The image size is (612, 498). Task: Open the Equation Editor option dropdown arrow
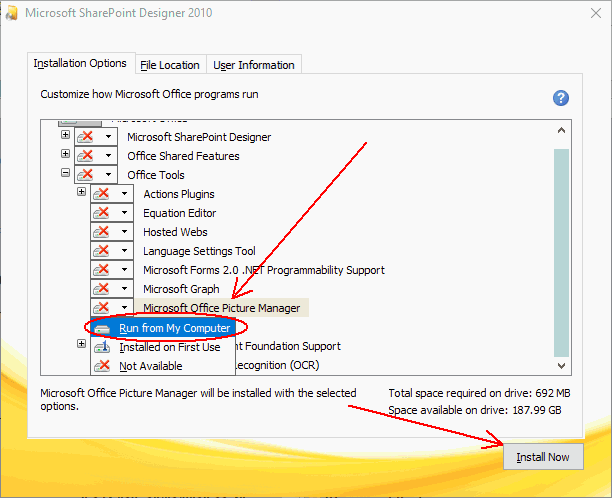tap(124, 213)
